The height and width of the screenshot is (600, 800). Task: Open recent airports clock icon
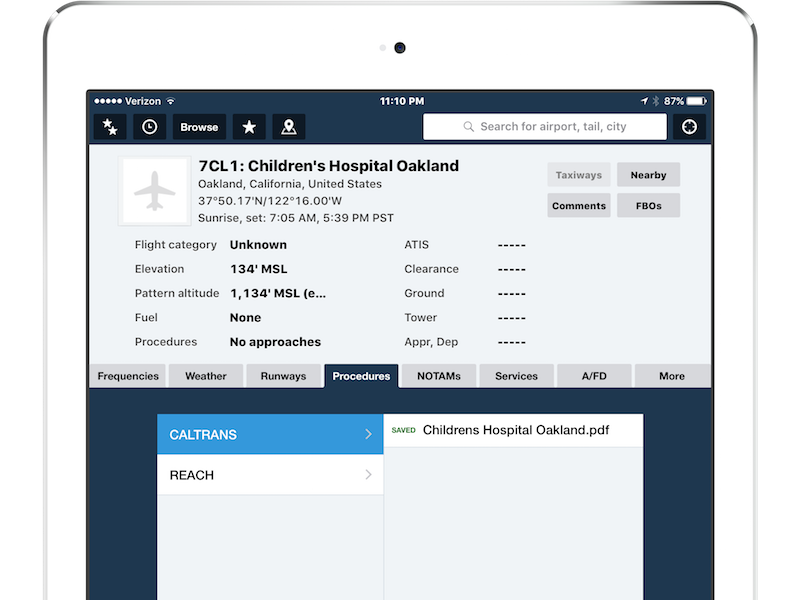tap(149, 127)
